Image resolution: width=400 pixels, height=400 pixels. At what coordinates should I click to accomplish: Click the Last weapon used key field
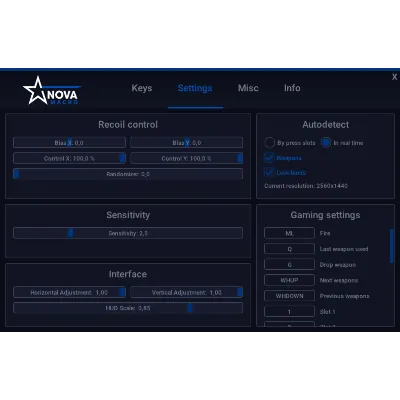(289, 249)
